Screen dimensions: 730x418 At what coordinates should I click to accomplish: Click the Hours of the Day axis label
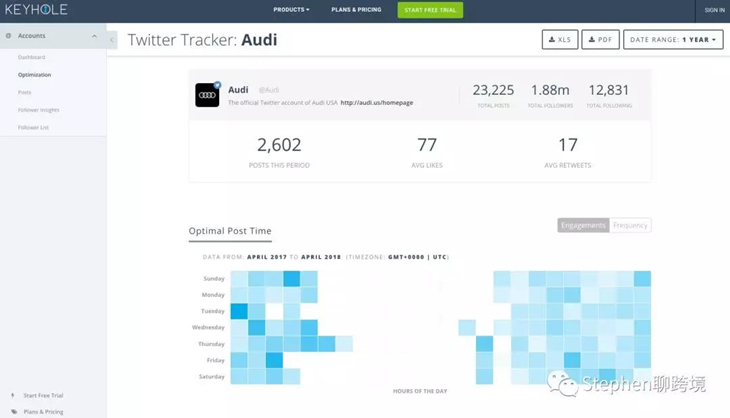point(420,391)
